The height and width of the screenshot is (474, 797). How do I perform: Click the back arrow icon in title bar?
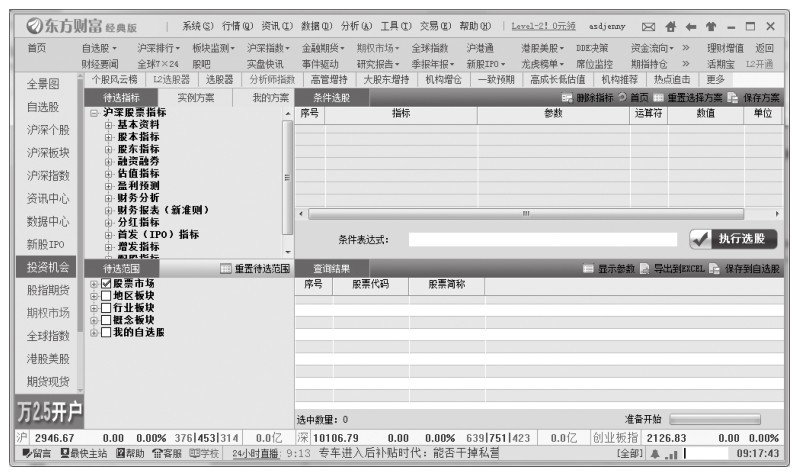(x=690, y=26)
